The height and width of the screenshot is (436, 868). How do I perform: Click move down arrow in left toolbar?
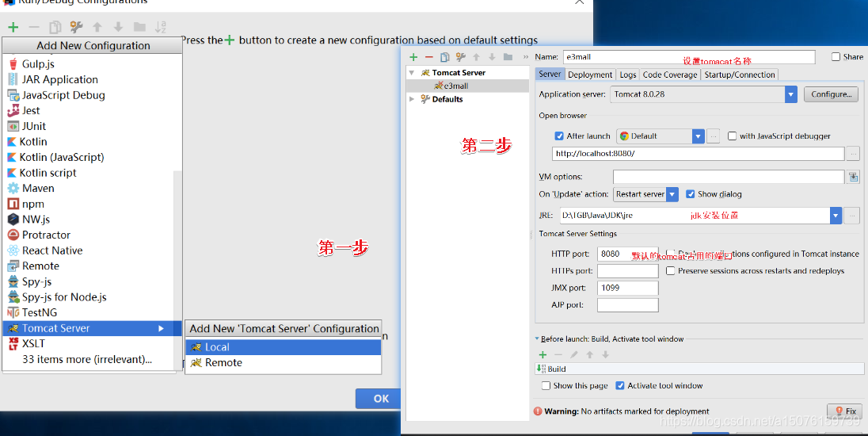[118, 27]
